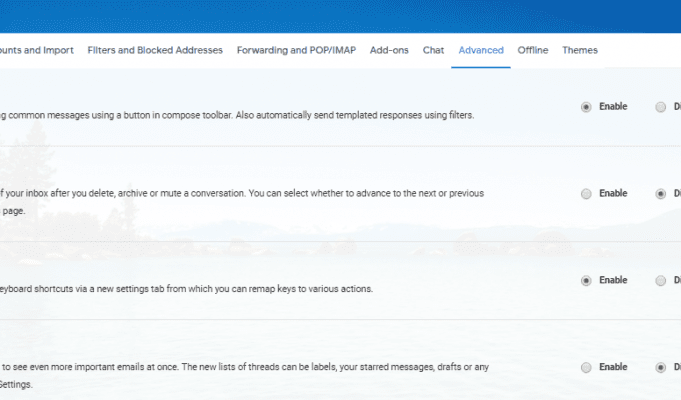Screen dimensions: 681x400
Task: Switch to the Offline tab
Action: click(533, 50)
